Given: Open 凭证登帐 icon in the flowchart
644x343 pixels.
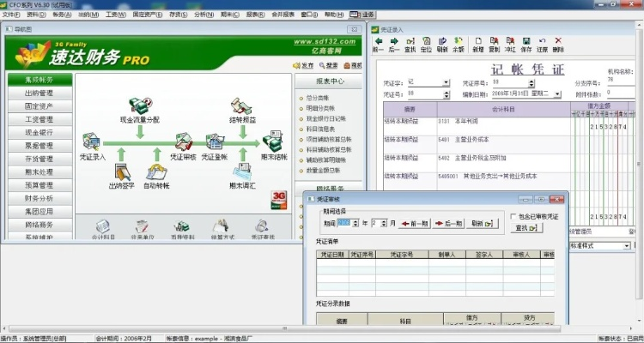Looking at the screenshot, I should pyautogui.click(x=214, y=142).
